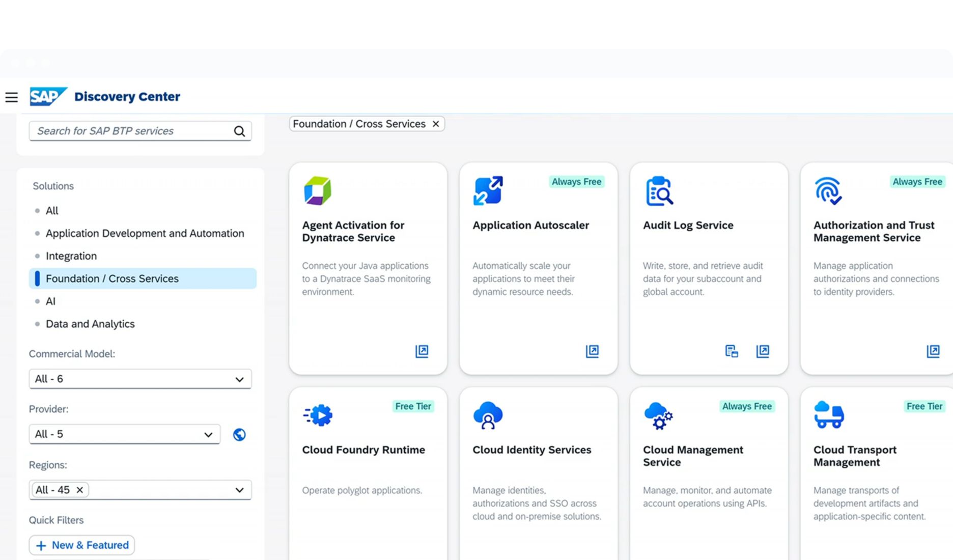Select Data and Analytics solution

[90, 324]
